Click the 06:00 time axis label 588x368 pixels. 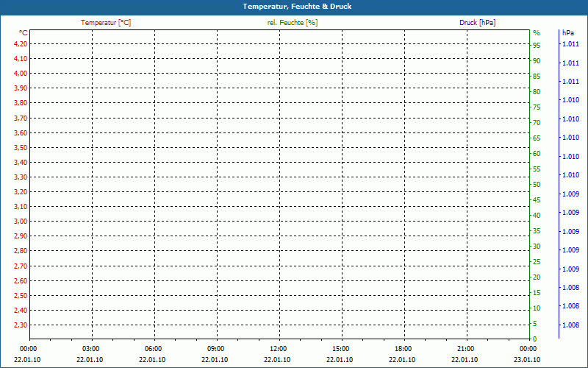pyautogui.click(x=153, y=349)
